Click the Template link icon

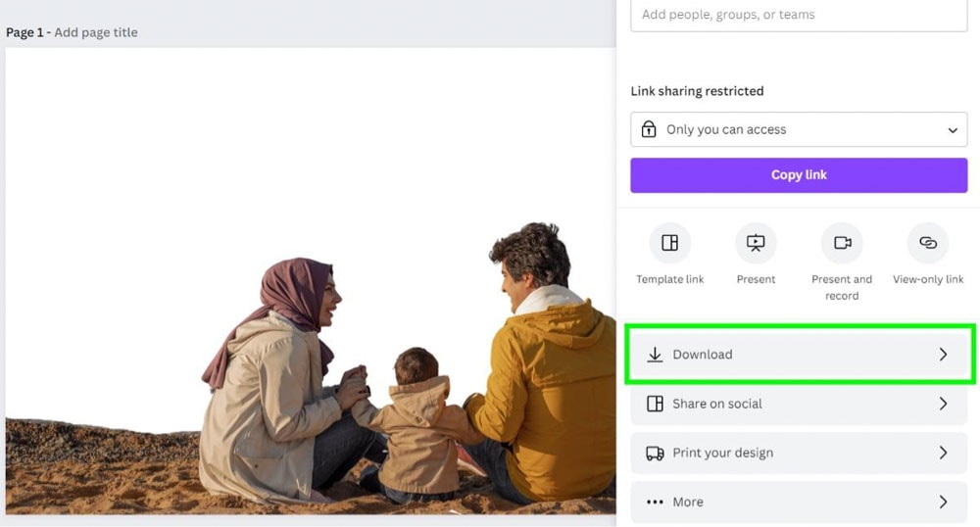[669, 243]
